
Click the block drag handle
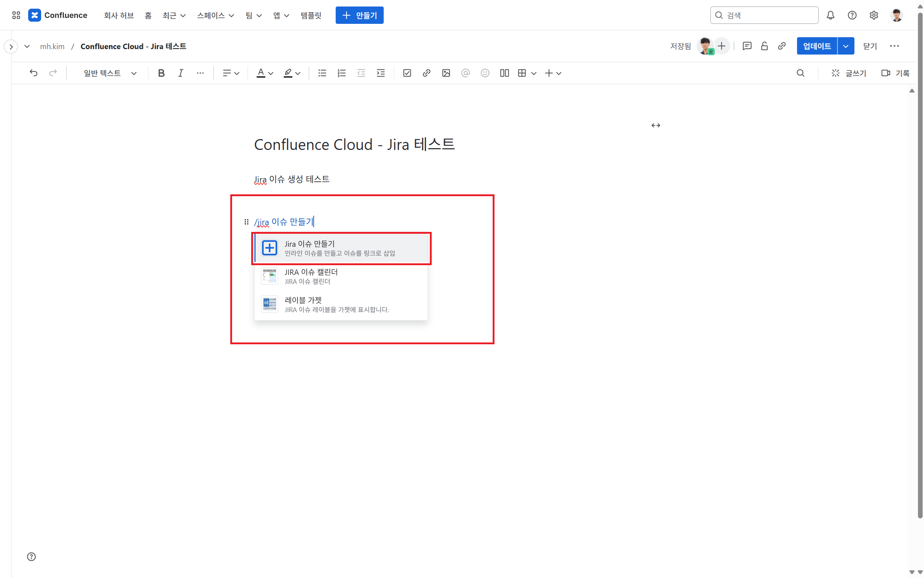pyautogui.click(x=246, y=222)
